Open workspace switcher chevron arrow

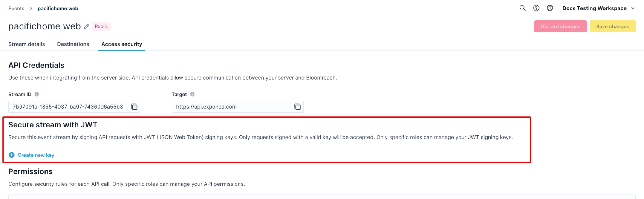633,8
